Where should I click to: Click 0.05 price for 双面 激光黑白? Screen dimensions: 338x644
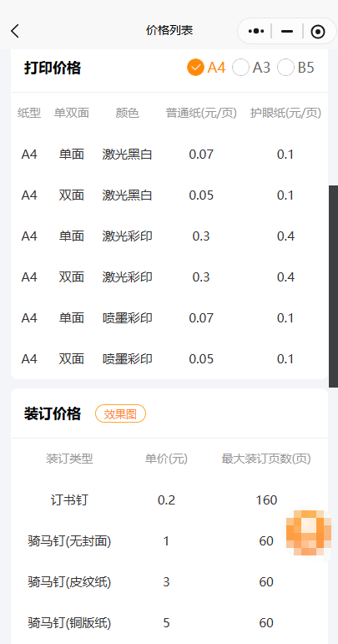[x=201, y=195]
